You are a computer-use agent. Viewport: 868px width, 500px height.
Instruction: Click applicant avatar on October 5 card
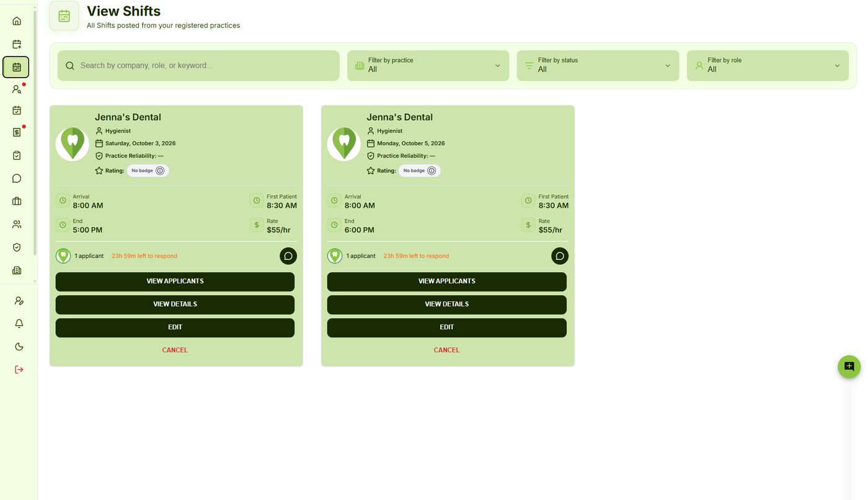pyautogui.click(x=335, y=256)
